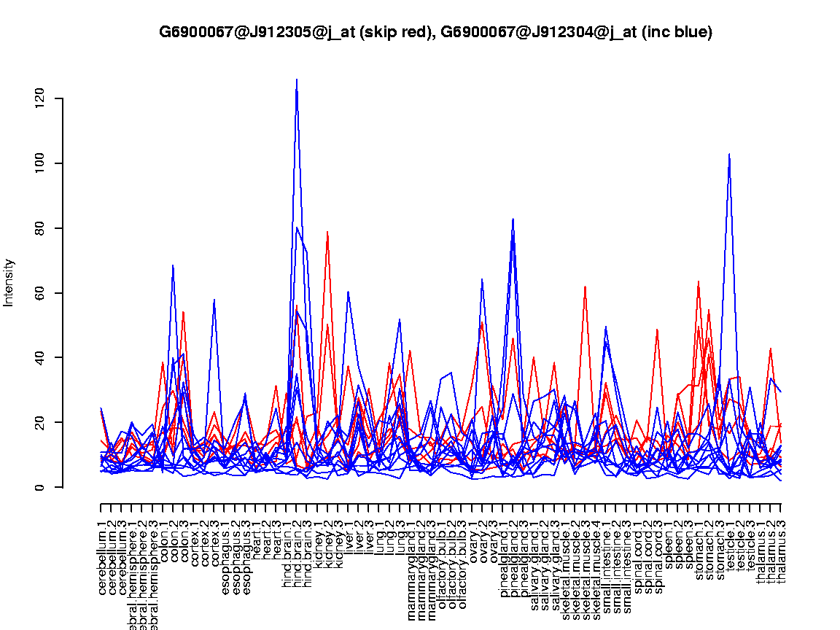Click the blue peak top at pinealgland.2

(513, 219)
